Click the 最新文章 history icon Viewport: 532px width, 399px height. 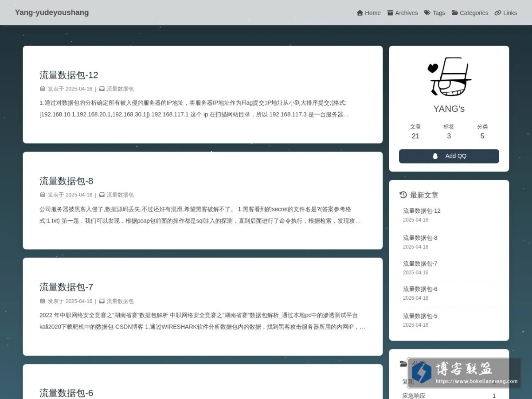403,195
